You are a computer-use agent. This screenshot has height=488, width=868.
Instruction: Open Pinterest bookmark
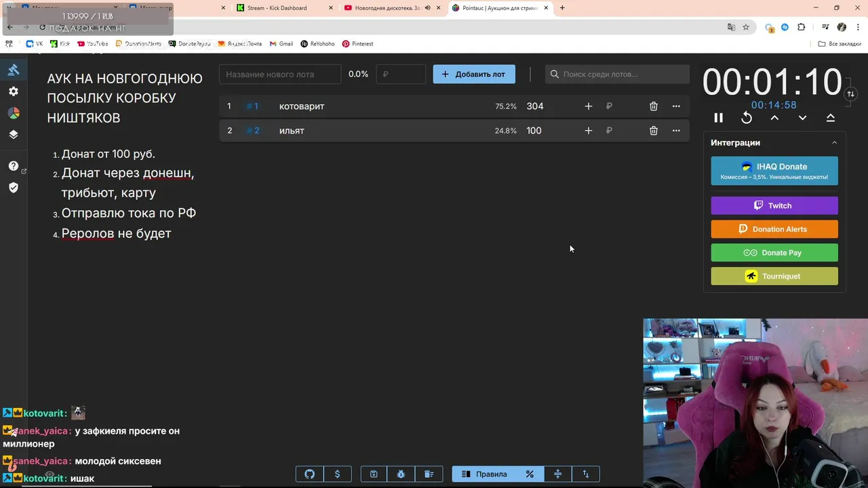click(358, 44)
